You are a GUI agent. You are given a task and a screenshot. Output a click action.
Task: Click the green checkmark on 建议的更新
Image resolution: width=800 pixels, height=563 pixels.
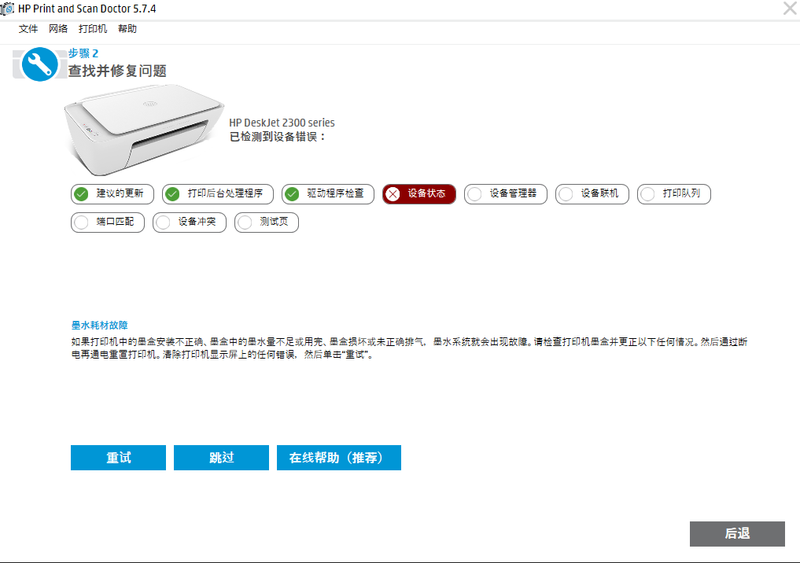click(x=81, y=194)
